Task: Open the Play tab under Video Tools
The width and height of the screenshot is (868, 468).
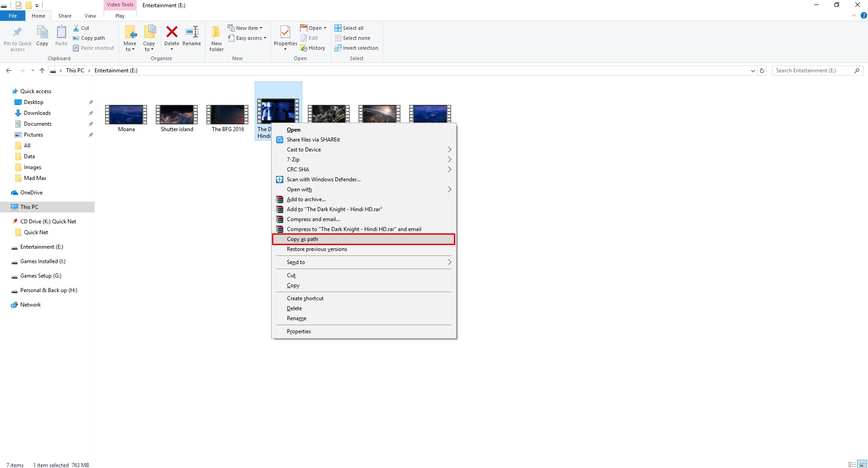Action: 120,16
